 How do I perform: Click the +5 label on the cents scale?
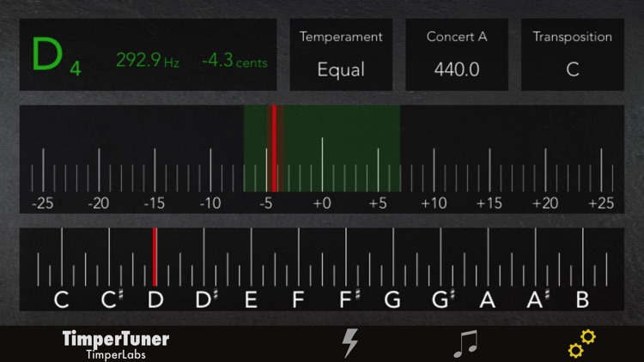[x=378, y=203]
